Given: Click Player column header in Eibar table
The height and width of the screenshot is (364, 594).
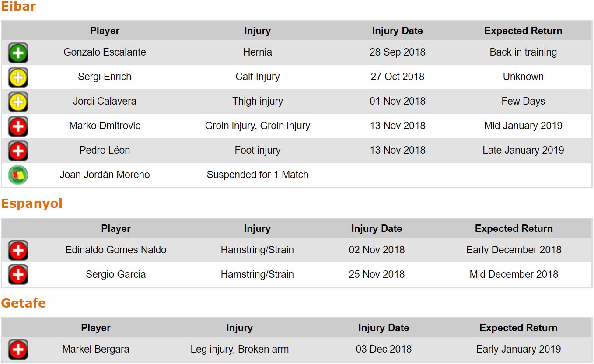Looking at the screenshot, I should [x=105, y=31].
